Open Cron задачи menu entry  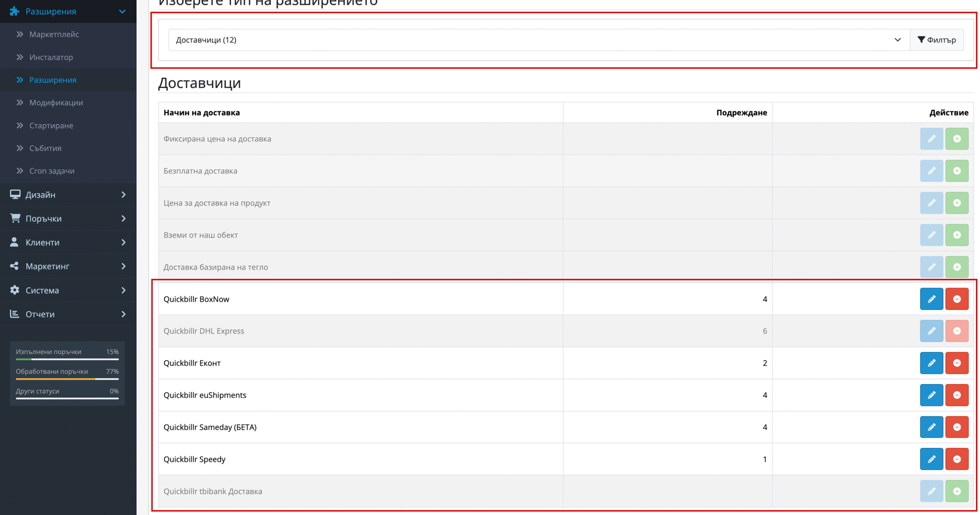pos(52,171)
